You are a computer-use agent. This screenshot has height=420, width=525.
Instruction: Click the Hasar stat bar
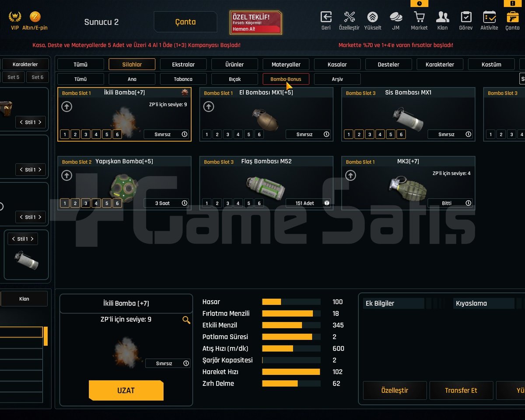click(291, 302)
